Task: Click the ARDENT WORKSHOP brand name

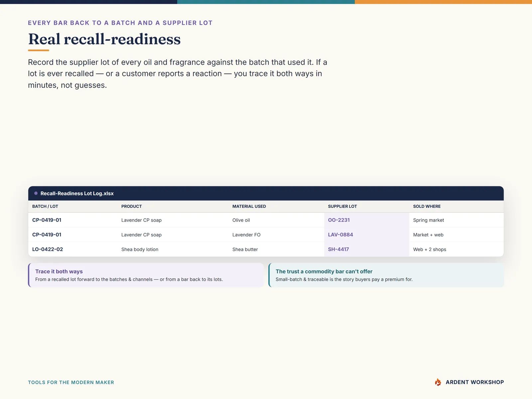Action: click(x=474, y=382)
